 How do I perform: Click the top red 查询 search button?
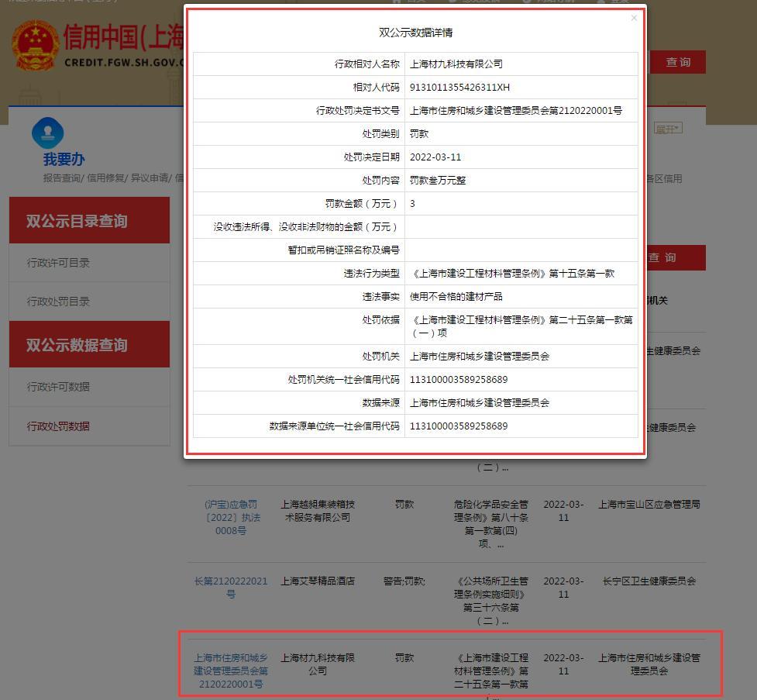click(x=677, y=62)
